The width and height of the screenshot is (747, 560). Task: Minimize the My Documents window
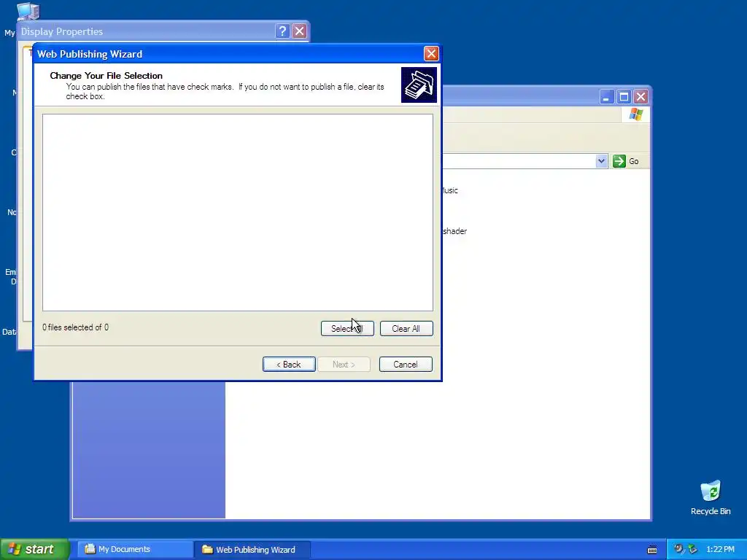tap(606, 97)
